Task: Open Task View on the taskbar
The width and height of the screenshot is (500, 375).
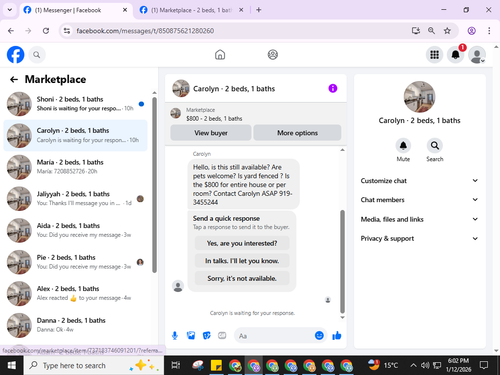Action: click(x=176, y=366)
